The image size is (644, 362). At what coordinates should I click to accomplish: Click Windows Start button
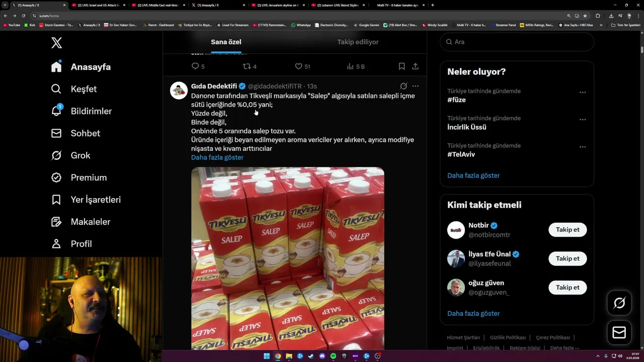pyautogui.click(x=267, y=356)
